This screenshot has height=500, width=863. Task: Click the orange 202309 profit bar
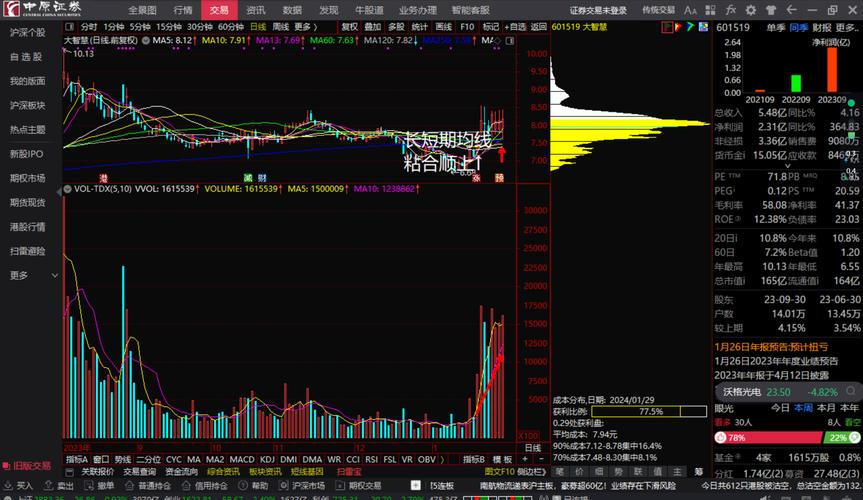tap(832, 69)
